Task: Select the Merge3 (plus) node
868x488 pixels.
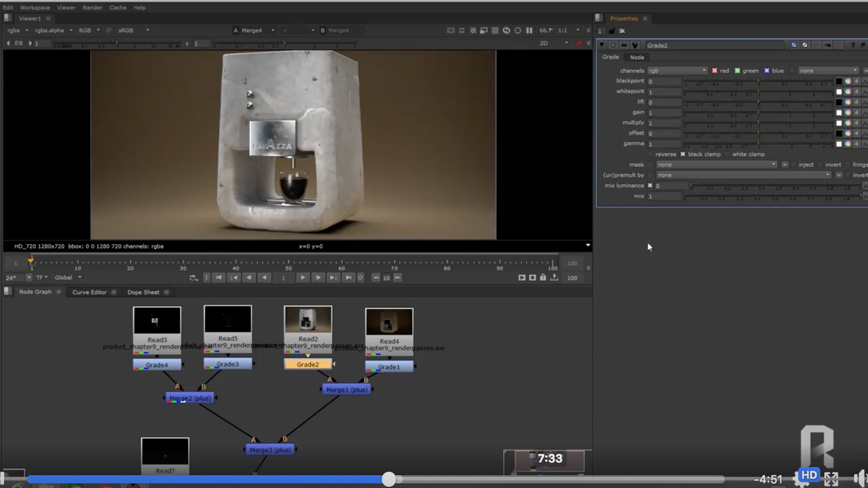Action: pyautogui.click(x=270, y=450)
